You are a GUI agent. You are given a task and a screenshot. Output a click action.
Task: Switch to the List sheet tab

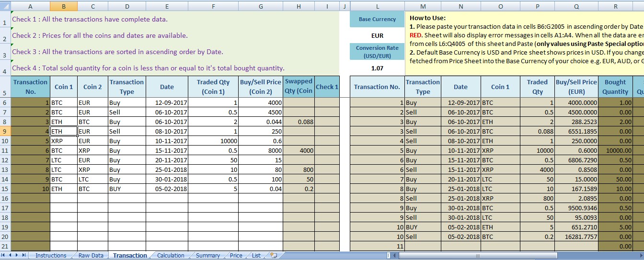(x=256, y=256)
